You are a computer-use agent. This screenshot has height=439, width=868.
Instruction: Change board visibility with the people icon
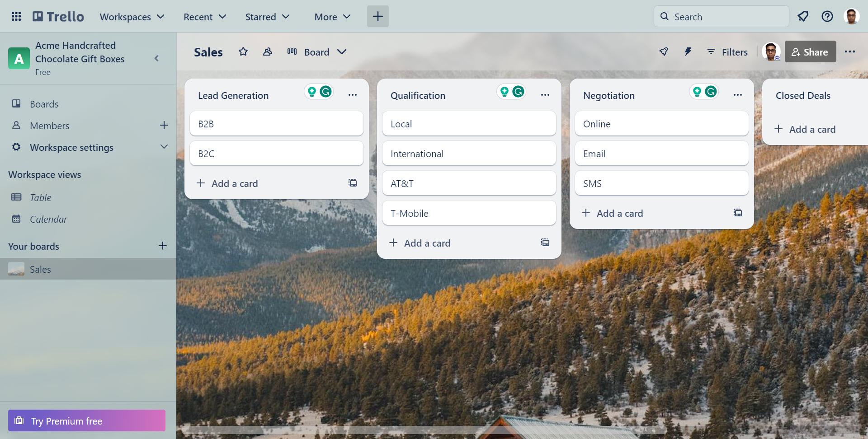coord(268,52)
